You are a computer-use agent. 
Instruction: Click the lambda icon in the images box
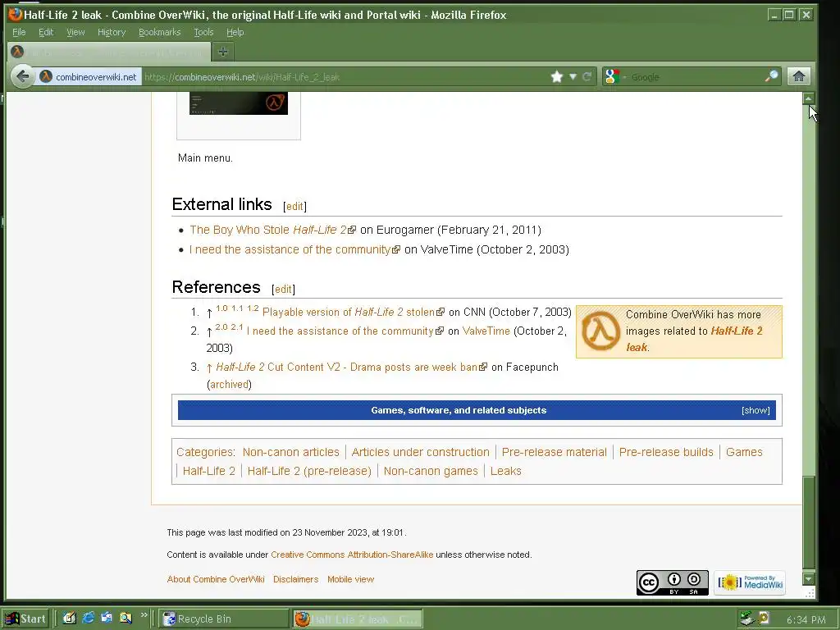pyautogui.click(x=600, y=331)
